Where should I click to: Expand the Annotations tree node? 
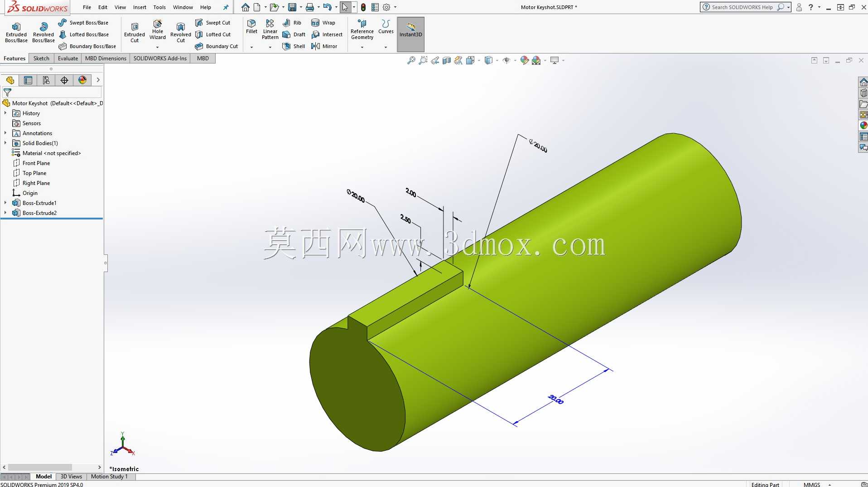5,133
